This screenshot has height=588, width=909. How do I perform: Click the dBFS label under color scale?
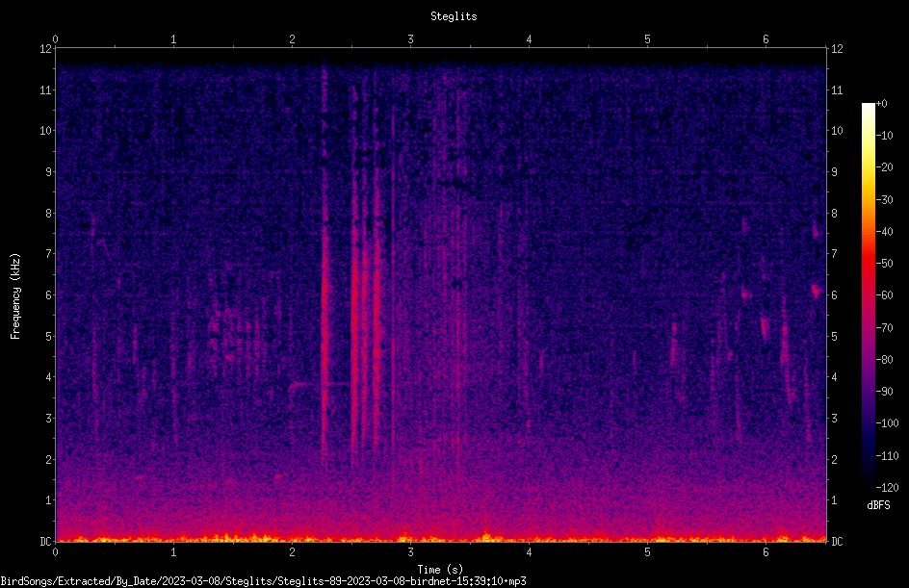pyautogui.click(x=878, y=505)
